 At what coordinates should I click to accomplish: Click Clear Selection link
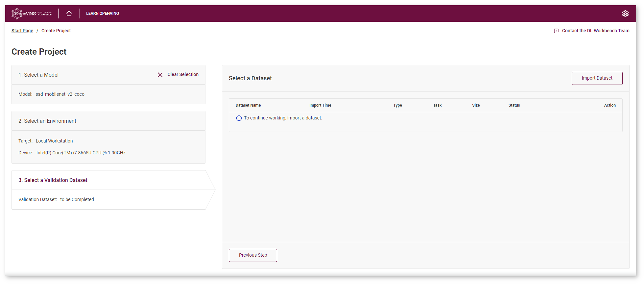pos(183,74)
